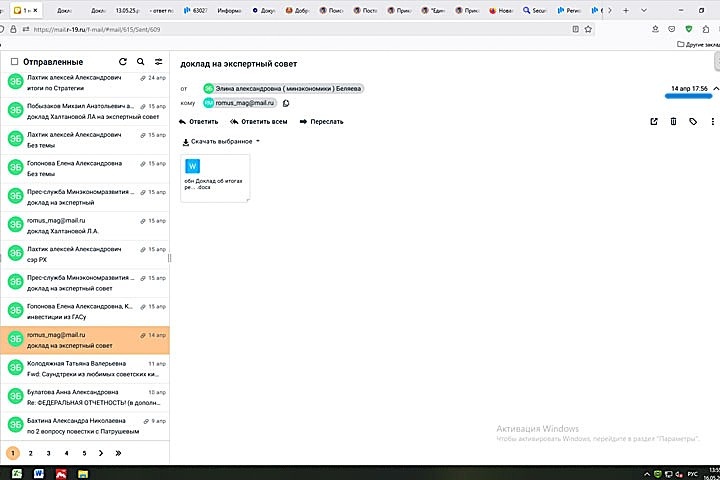Image resolution: width=720 pixels, height=480 pixels.
Task: Open the three-dot more actions menu
Action: coord(712,121)
